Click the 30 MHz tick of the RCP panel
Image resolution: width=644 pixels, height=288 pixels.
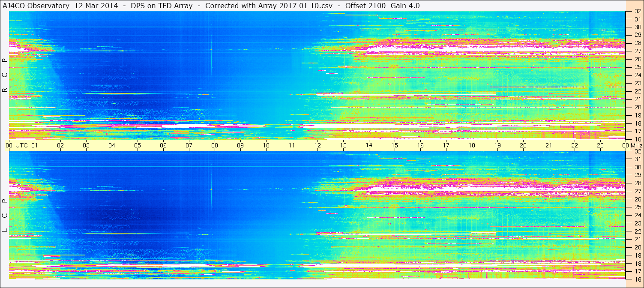pos(638,27)
